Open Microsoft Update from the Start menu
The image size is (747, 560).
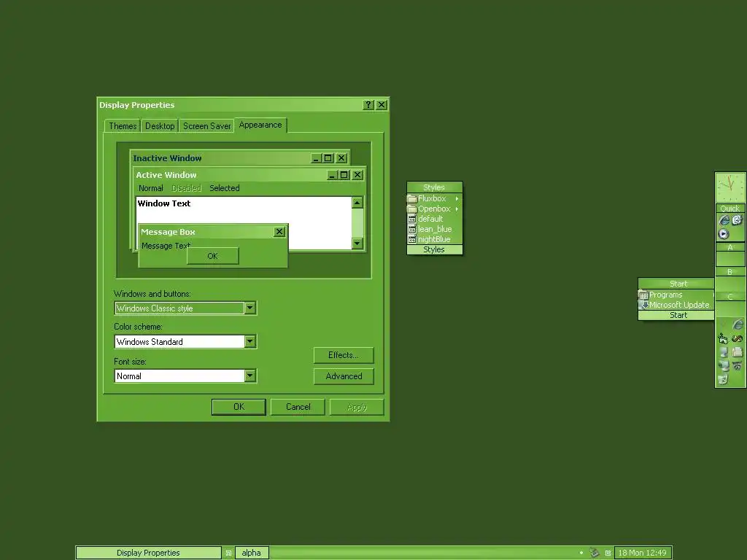click(676, 305)
